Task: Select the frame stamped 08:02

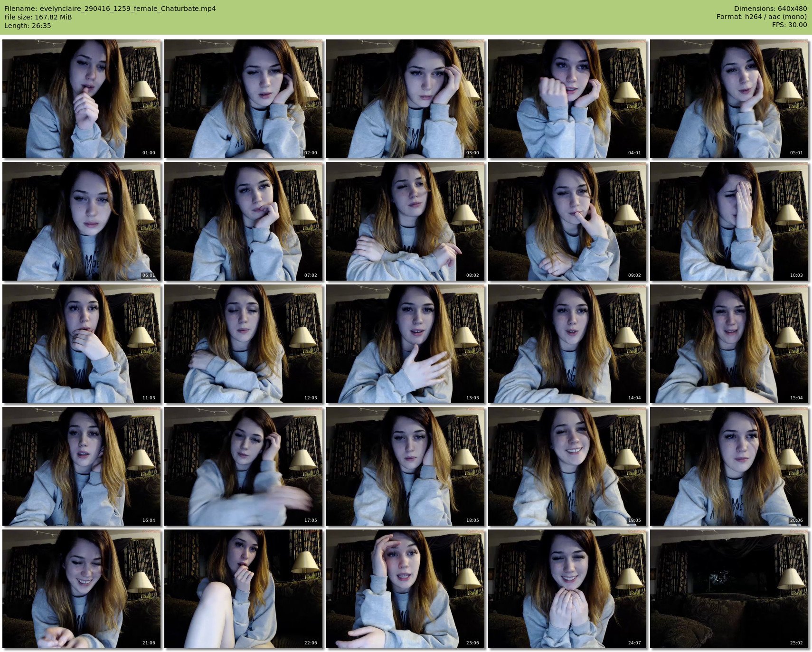Action: (406, 221)
